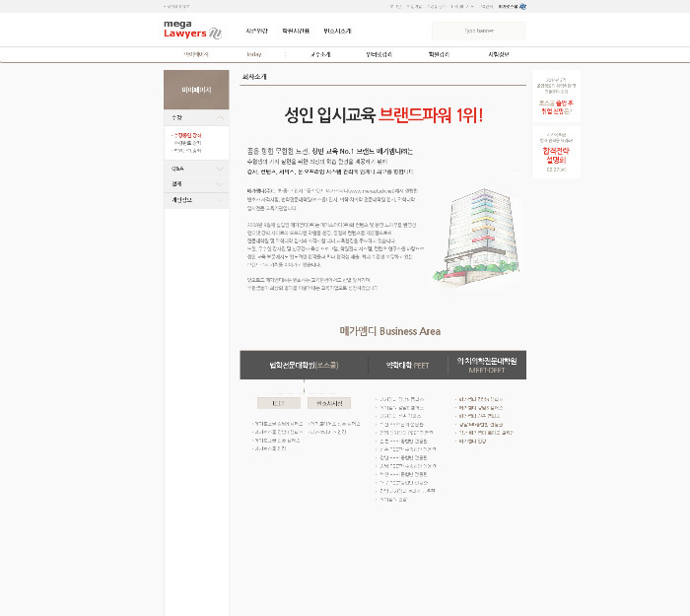Open the 법학전문대학원(로스쿨) header section

coord(304,366)
